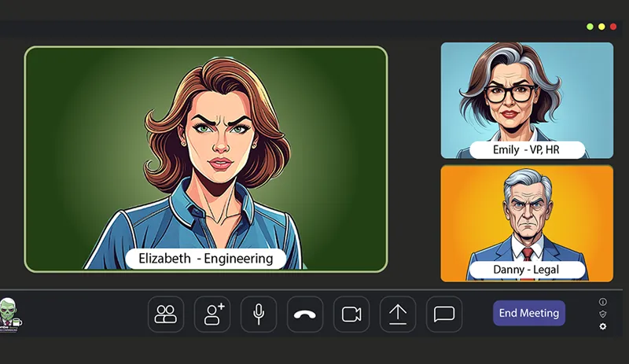The width and height of the screenshot is (629, 364).
Task: Hang up the call with phone icon
Action: [305, 314]
